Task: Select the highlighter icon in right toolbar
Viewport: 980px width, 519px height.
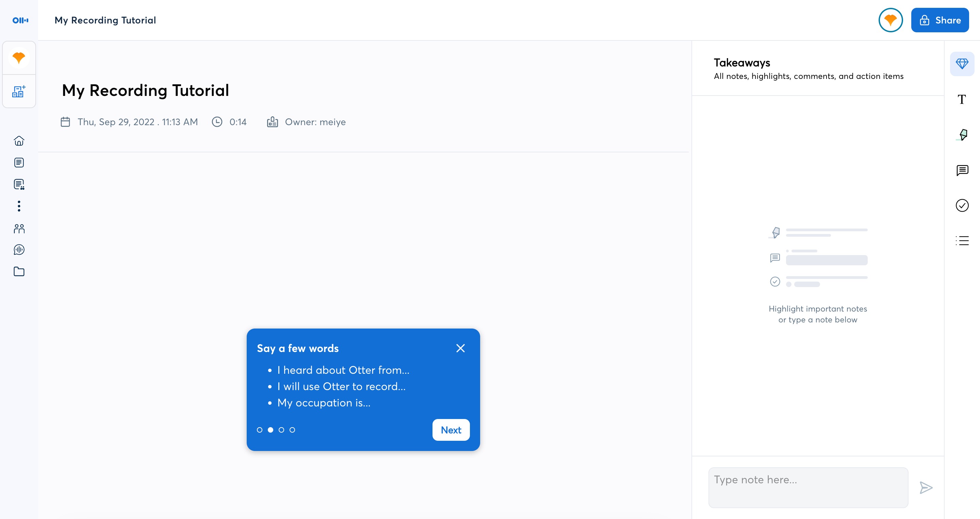Action: click(x=962, y=135)
